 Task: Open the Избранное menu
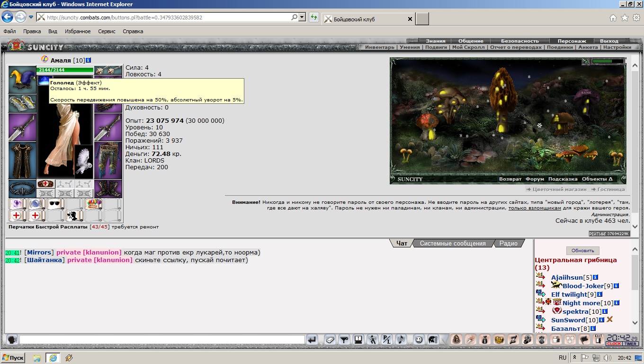79,31
